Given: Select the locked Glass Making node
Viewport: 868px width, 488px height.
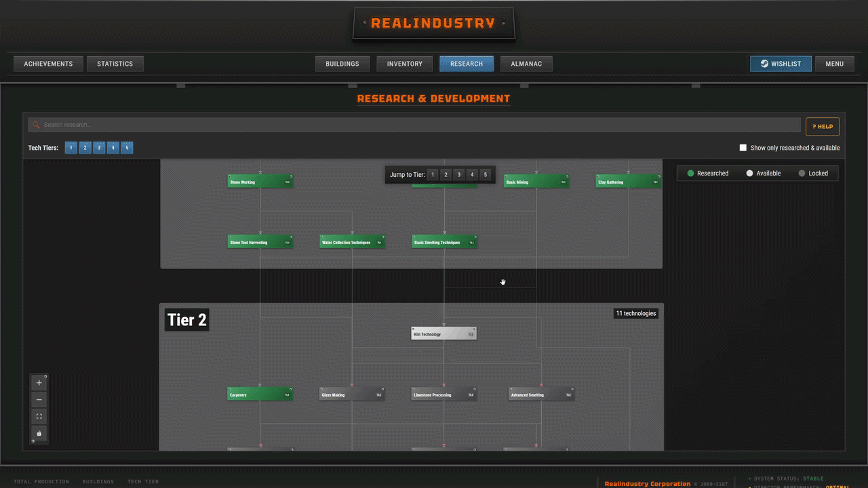Looking at the screenshot, I should (x=352, y=394).
